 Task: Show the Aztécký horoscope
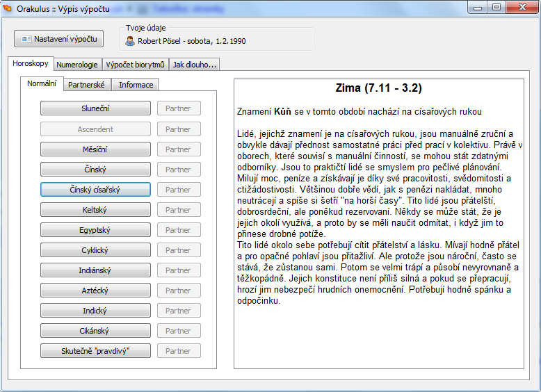click(95, 290)
